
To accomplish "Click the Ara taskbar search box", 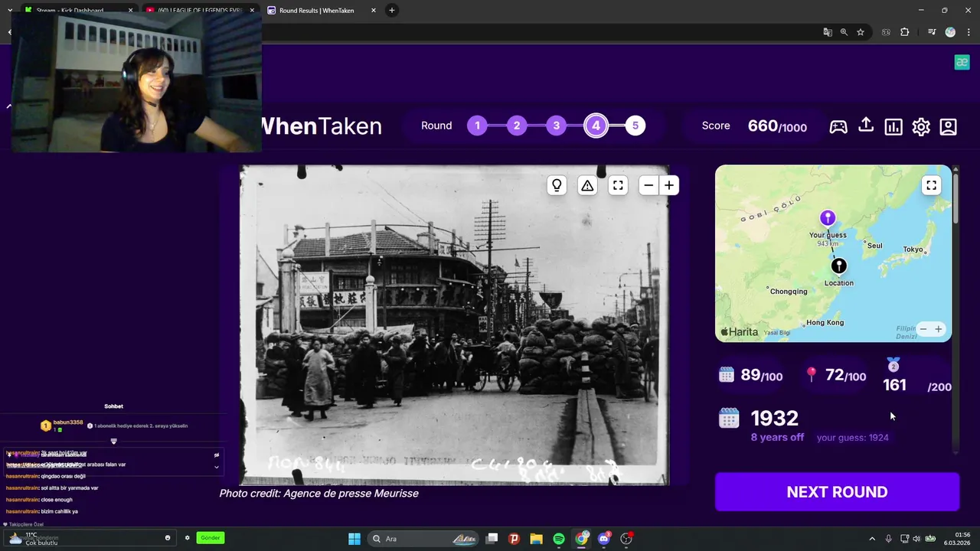I will [x=424, y=539].
